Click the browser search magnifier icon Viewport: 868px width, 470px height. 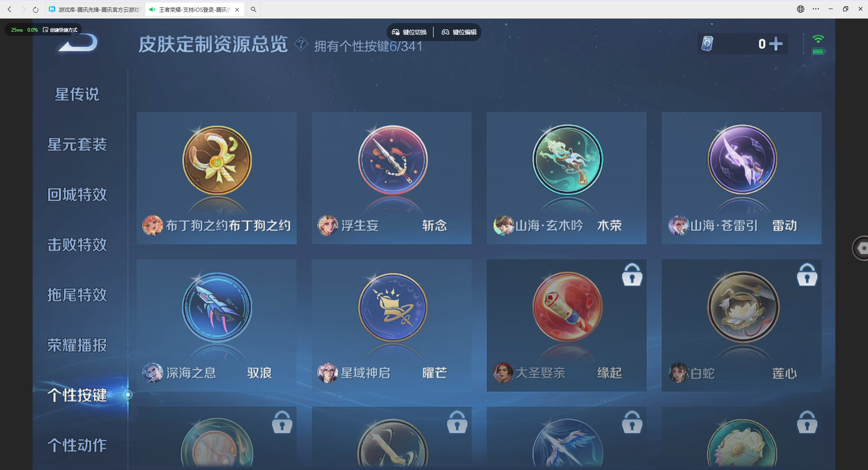coord(254,9)
